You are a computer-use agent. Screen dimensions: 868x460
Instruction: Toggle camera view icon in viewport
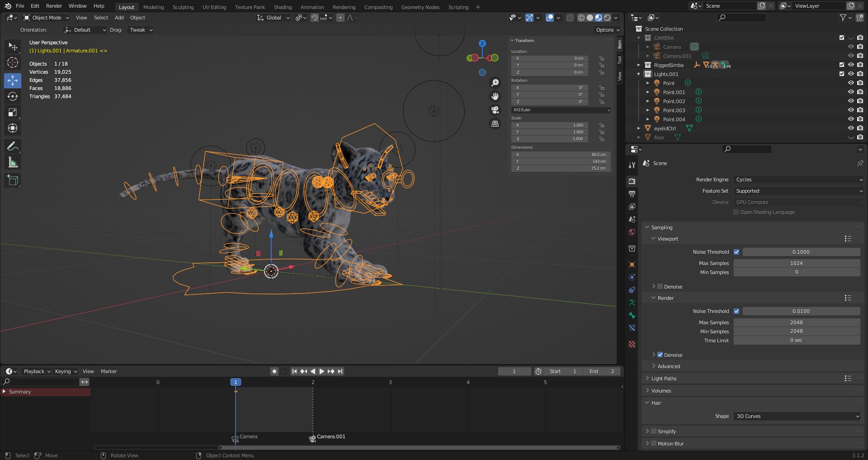tap(495, 110)
